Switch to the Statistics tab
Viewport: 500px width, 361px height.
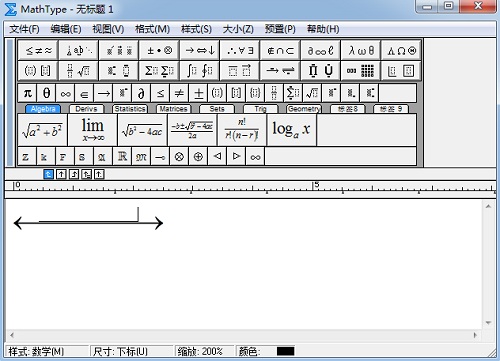(130, 109)
